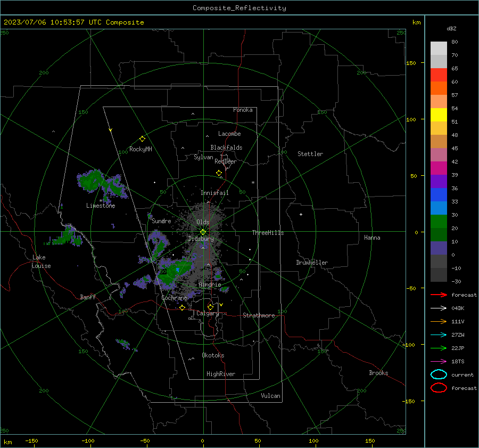
Task: Select the cyan 27ZW arrow legend icon
Action: (x=439, y=335)
